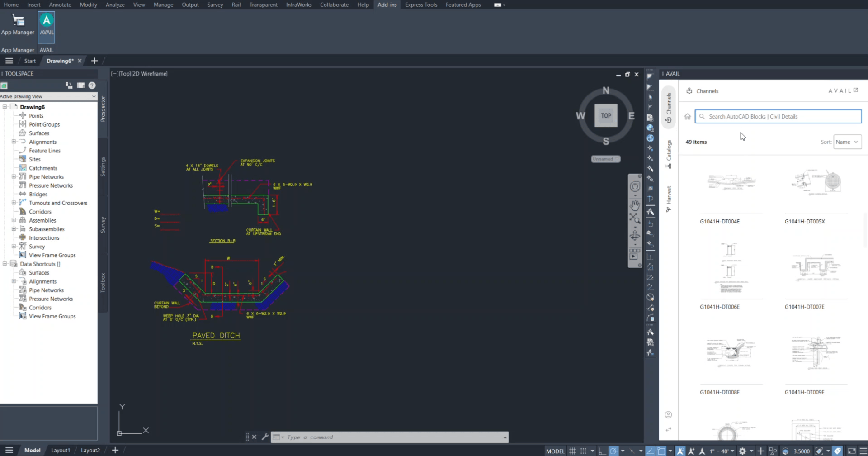Click the annotation monitor plus icon

[x=761, y=451]
